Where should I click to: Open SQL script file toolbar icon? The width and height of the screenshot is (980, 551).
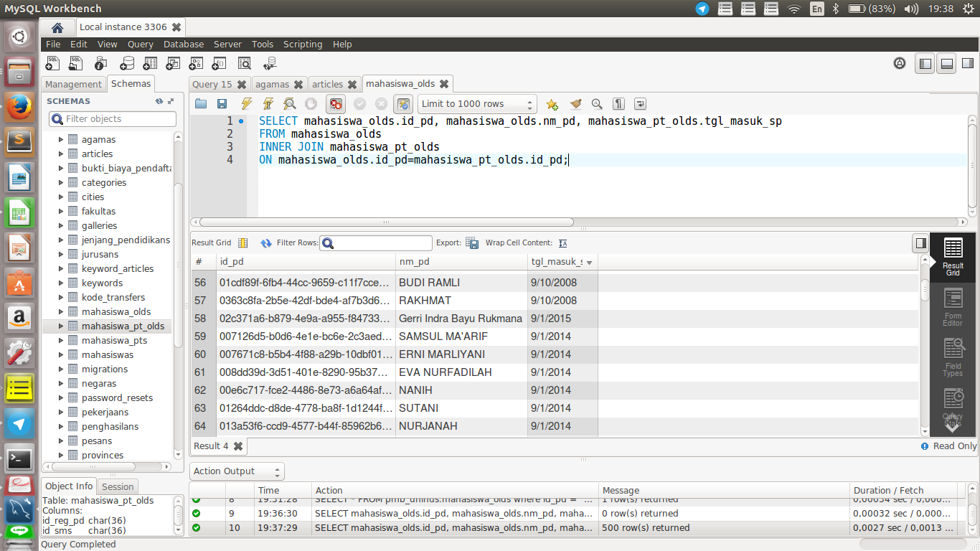[x=76, y=63]
